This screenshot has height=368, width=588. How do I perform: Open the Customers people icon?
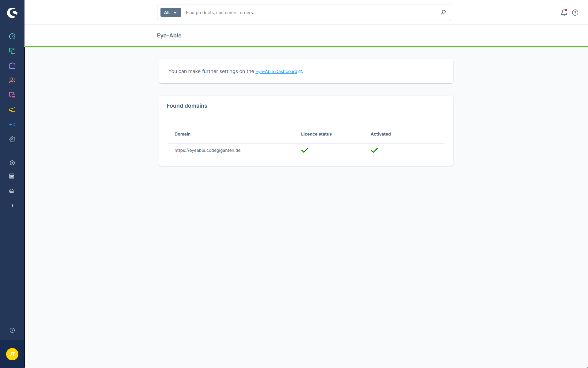coord(12,80)
